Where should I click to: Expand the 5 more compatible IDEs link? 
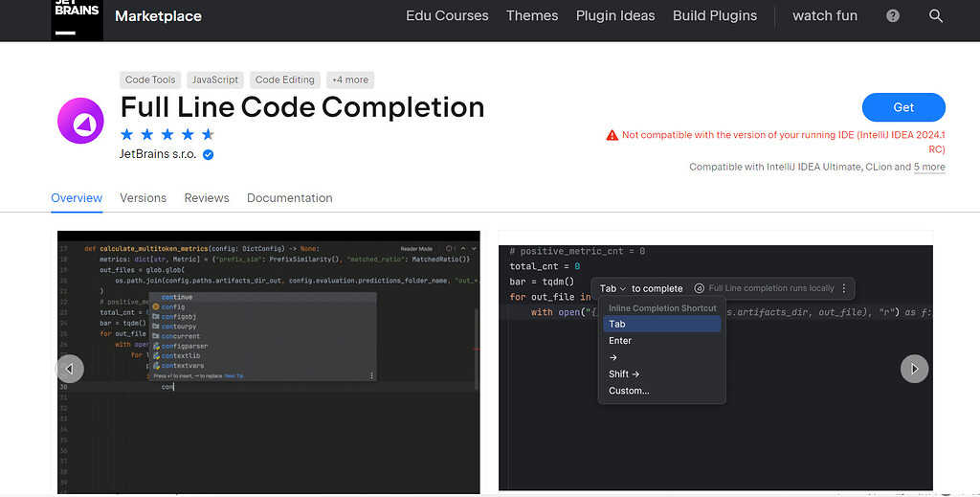coord(928,167)
